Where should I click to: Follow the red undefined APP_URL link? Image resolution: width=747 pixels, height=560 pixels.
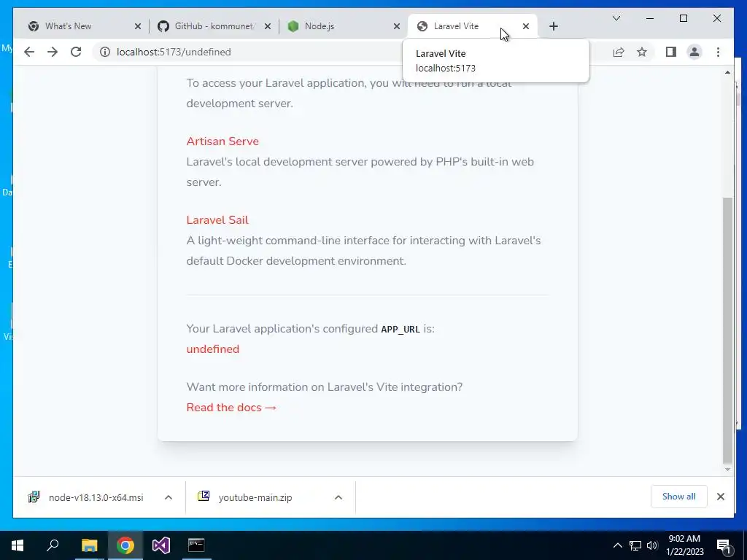click(x=213, y=349)
